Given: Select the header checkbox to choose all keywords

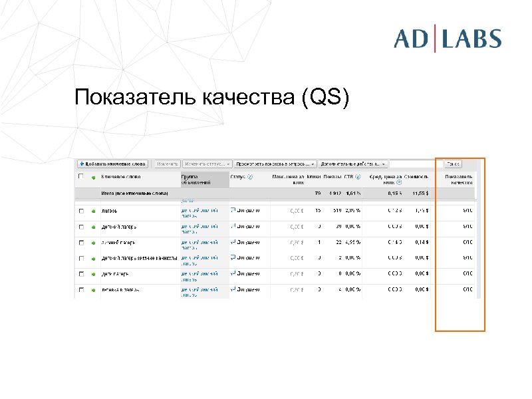Looking at the screenshot, I should click(80, 177).
